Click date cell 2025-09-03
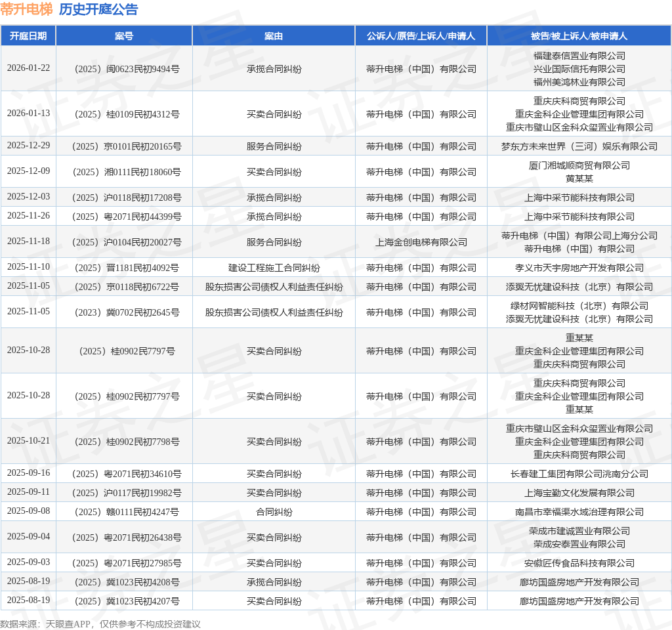 click(x=28, y=562)
